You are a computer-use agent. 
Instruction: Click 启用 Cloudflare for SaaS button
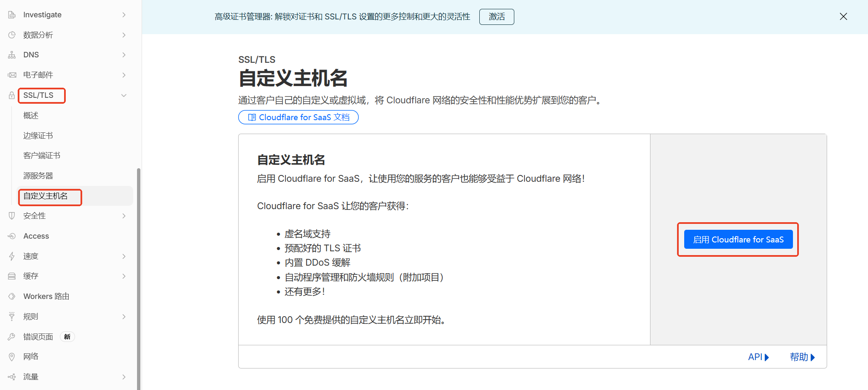coord(738,239)
